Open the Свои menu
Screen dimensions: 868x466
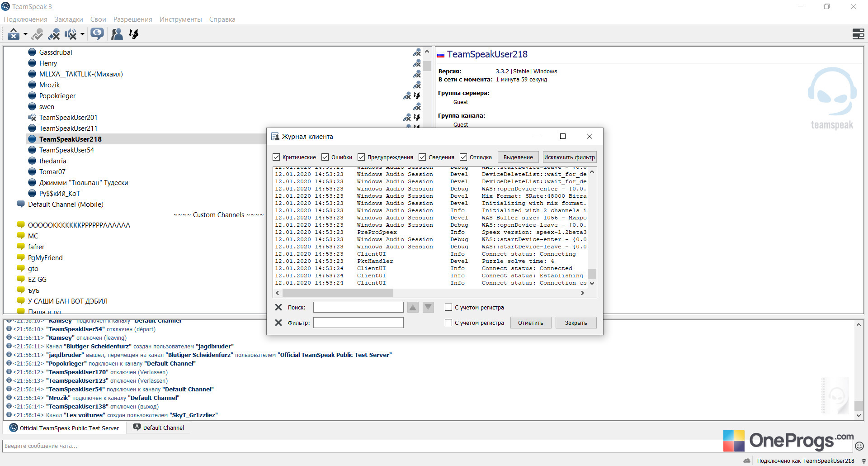pos(98,19)
